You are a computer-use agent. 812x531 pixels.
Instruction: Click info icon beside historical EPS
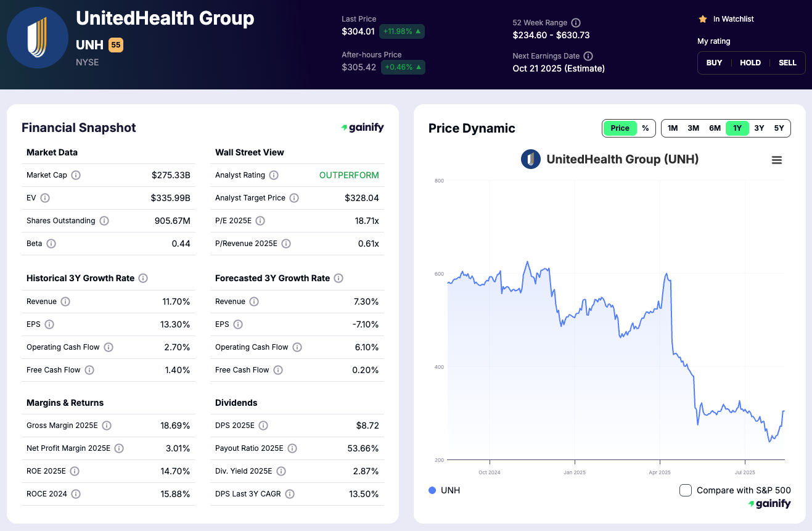[49, 324]
